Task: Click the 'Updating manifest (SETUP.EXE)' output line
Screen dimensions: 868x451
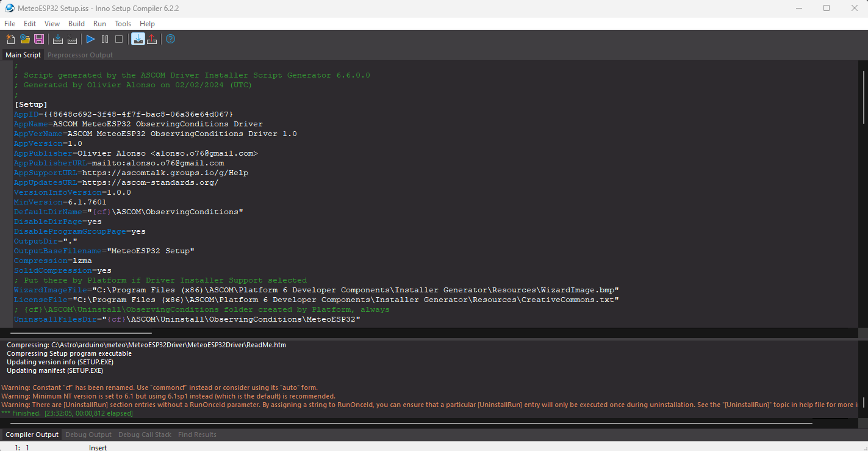Action: [55, 370]
